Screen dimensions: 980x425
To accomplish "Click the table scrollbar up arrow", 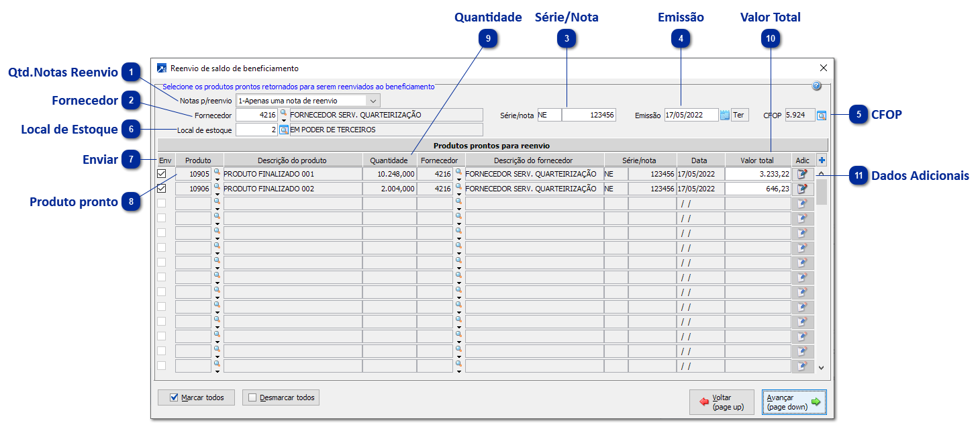I will pyautogui.click(x=822, y=173).
